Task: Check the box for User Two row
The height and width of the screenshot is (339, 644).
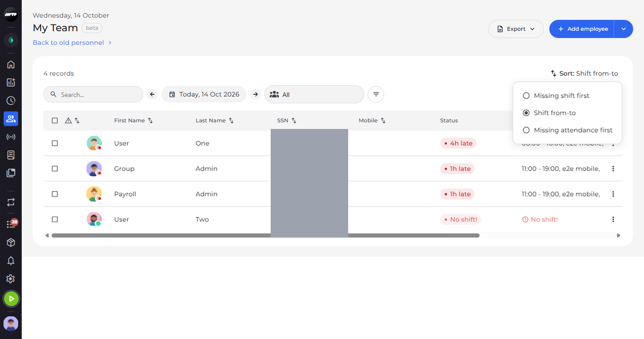Action: click(55, 219)
